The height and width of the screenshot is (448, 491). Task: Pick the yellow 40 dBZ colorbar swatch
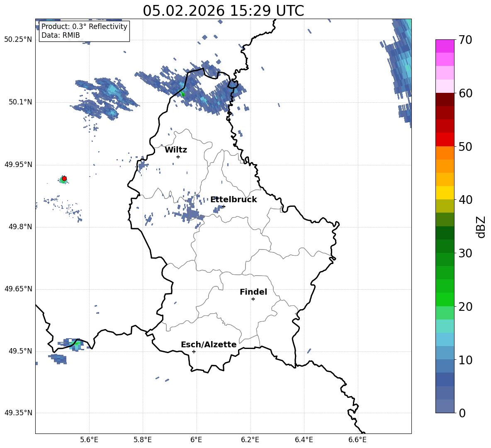click(445, 193)
